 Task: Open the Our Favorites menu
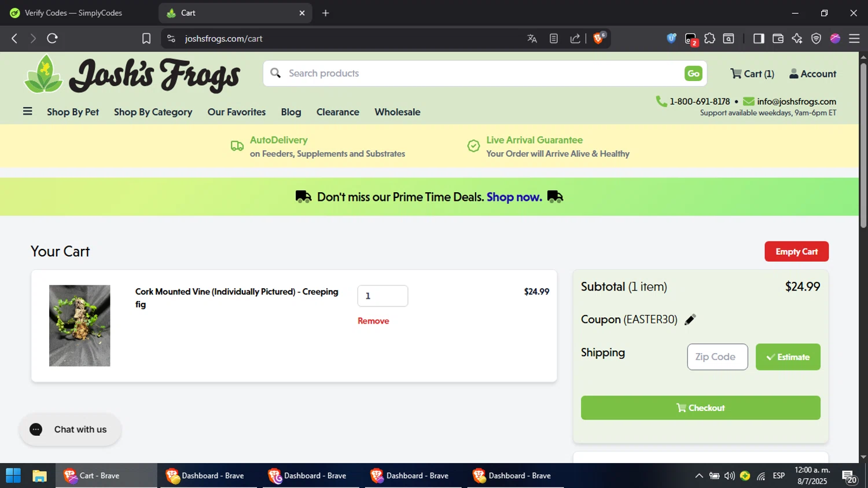point(237,112)
